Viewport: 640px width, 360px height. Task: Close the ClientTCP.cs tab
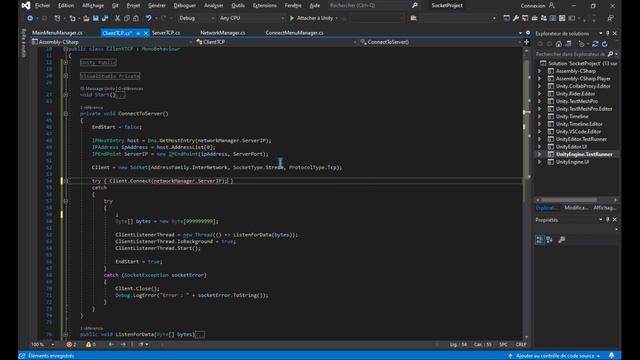point(146,33)
